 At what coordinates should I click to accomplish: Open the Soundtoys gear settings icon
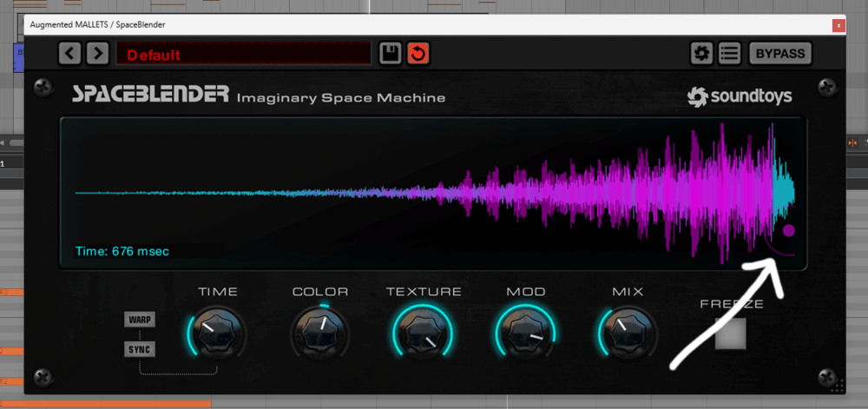pyautogui.click(x=701, y=54)
